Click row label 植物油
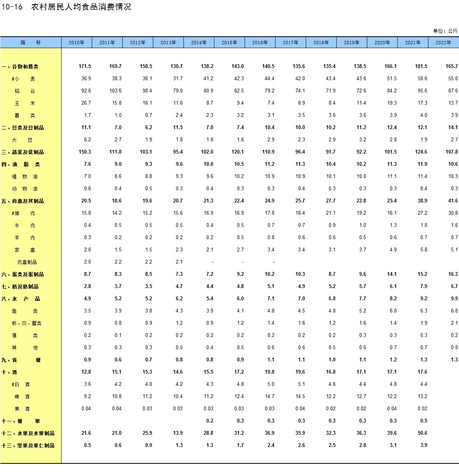The width and height of the screenshot is (459, 476). point(25,176)
